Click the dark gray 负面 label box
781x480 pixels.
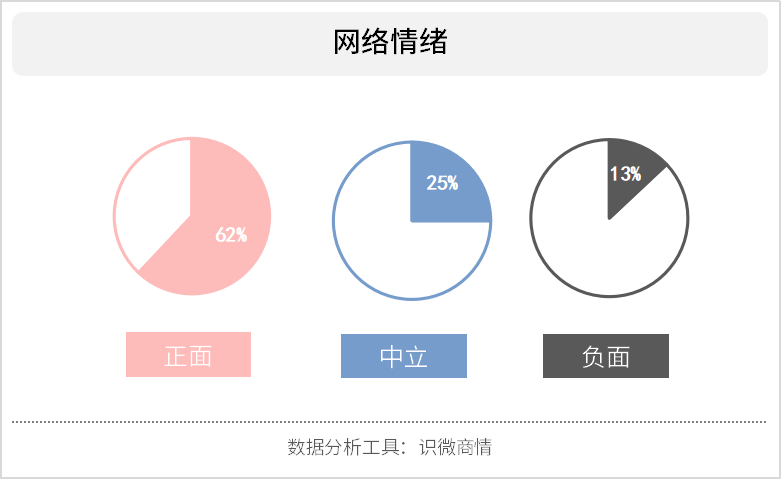606,356
